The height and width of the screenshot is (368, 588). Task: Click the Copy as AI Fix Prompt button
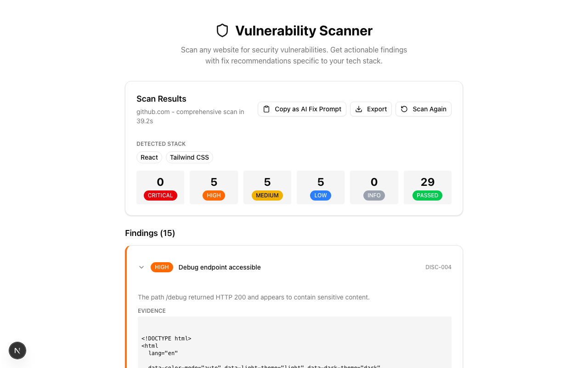click(x=302, y=109)
